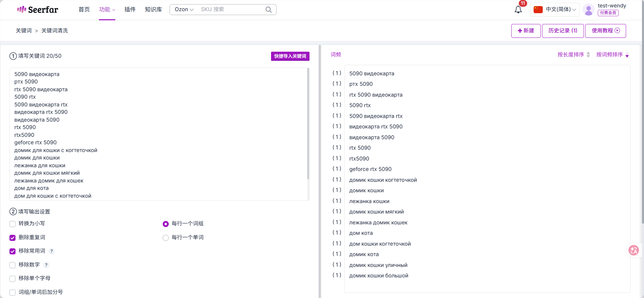
Task: Open 历史记录 (1) button
Action: (x=563, y=31)
